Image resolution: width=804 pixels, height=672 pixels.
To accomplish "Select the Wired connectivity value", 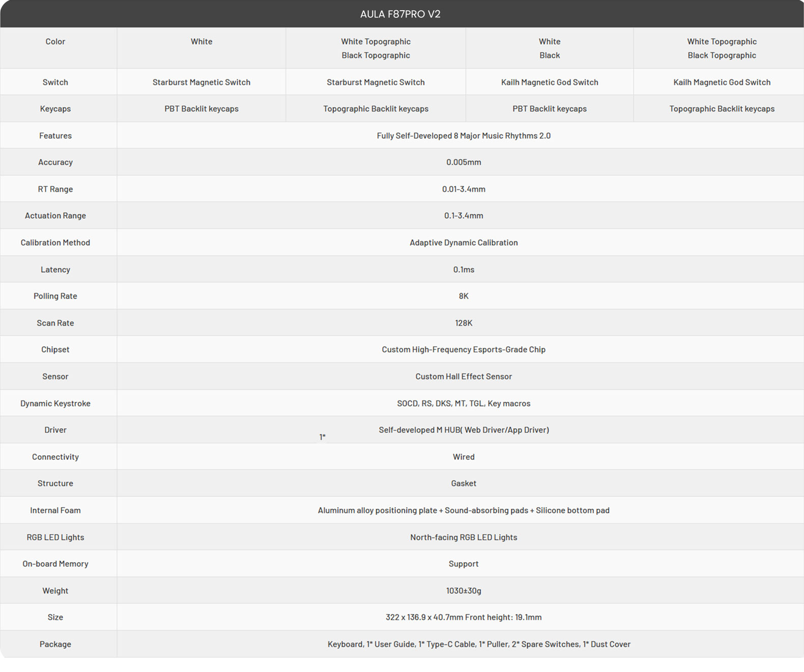I will point(464,457).
